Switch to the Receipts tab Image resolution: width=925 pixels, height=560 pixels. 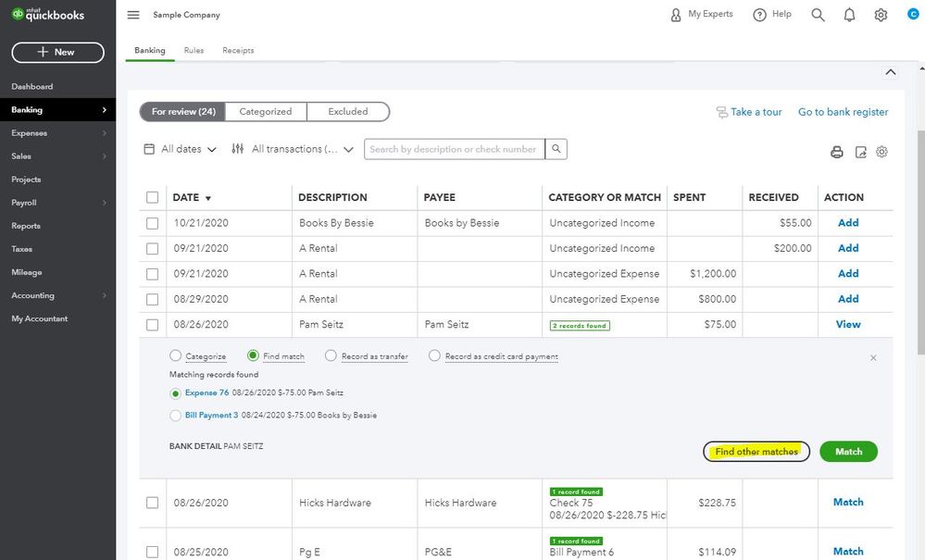(x=238, y=50)
